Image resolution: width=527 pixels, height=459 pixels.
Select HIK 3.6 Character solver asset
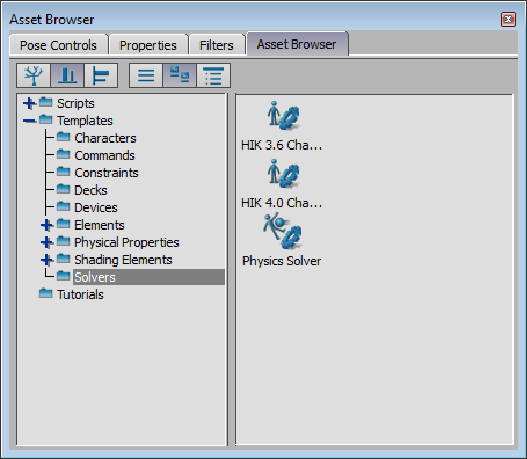click(x=282, y=126)
